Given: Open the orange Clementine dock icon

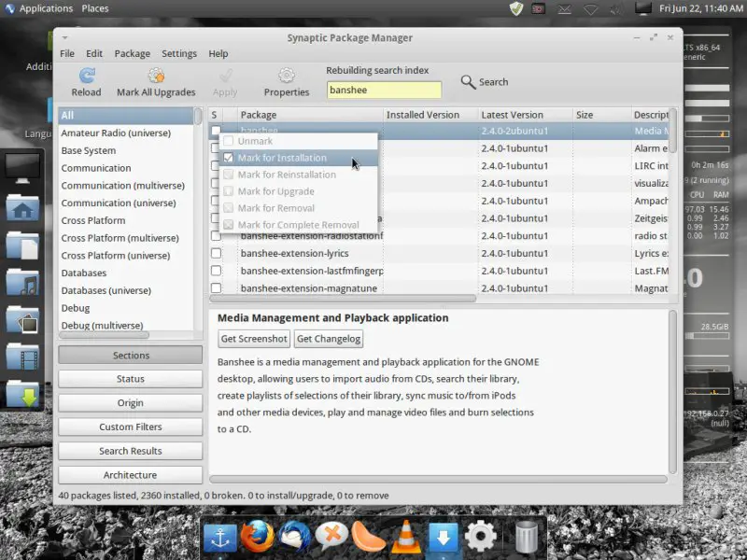Looking at the screenshot, I should click(368, 538).
